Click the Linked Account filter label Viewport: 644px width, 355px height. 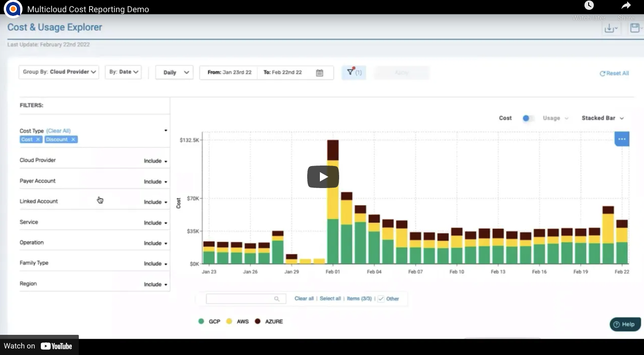[38, 202]
